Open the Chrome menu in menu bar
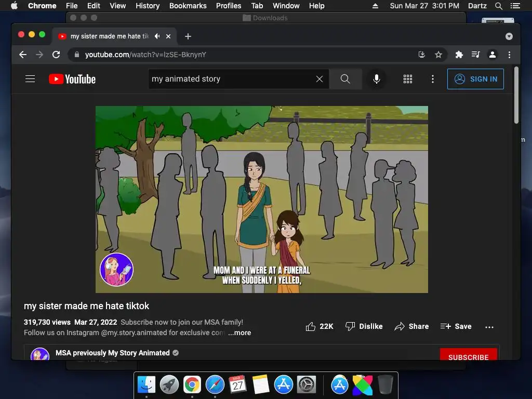This screenshot has width=532, height=399. point(42,6)
